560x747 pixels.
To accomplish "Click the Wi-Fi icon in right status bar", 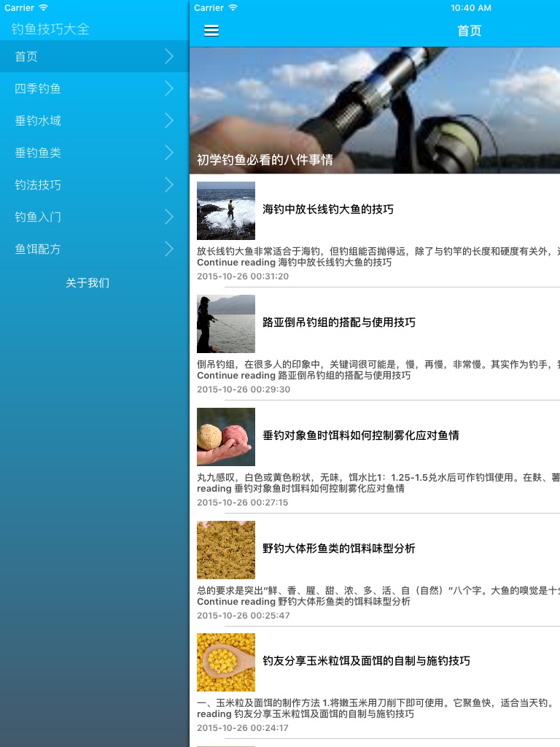I will (x=233, y=7).
